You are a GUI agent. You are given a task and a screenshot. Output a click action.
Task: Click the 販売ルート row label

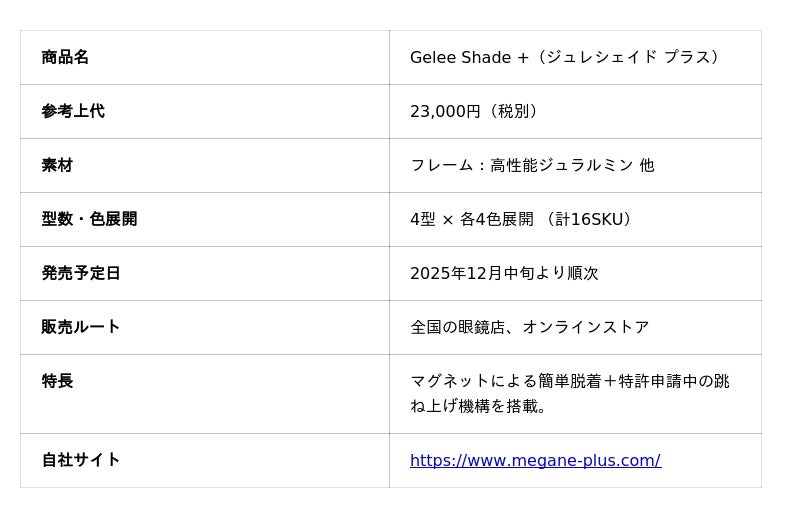(81, 327)
